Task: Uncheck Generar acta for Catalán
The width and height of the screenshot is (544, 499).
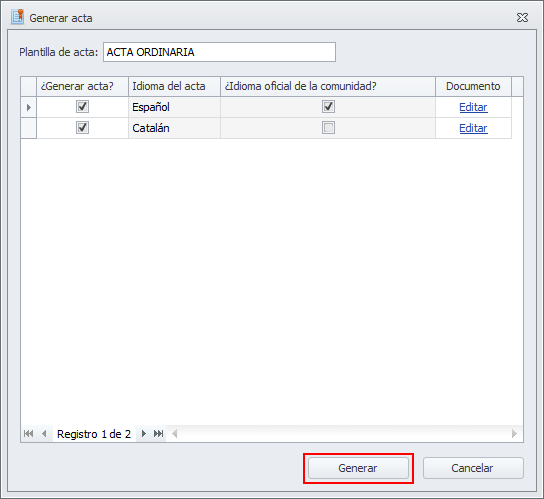Action: pos(82,128)
